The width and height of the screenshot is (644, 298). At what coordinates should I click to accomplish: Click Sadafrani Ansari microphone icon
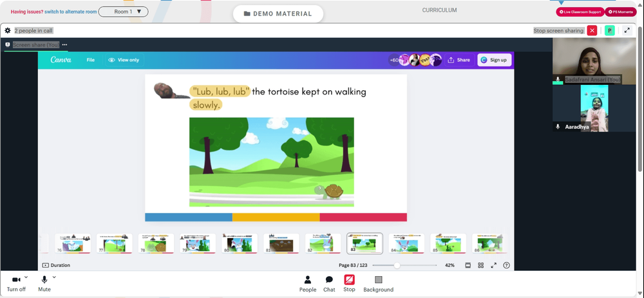click(x=558, y=79)
